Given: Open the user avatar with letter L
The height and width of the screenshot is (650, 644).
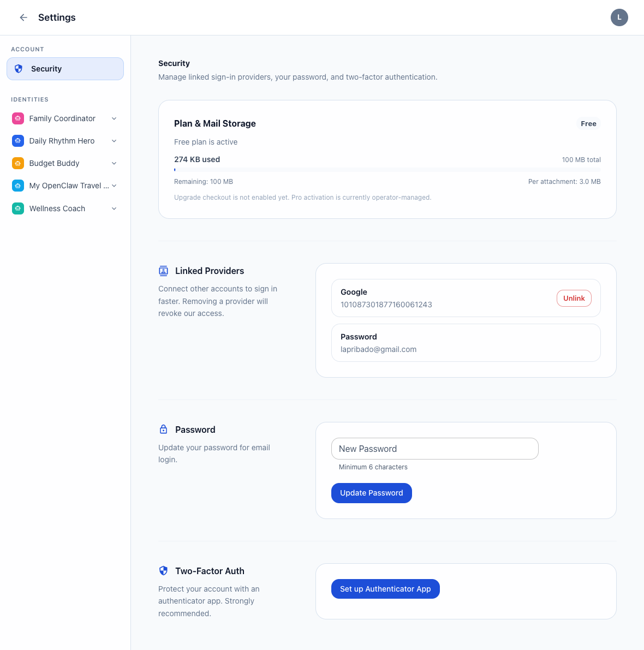Looking at the screenshot, I should pos(619,17).
